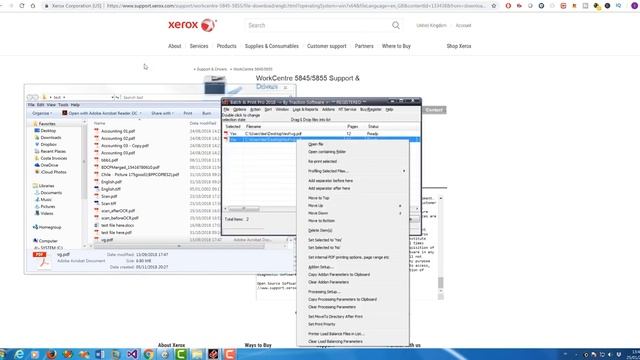Open the Share with dropdown in Explorer
Screen dimensions: 640x360
[x=162, y=113]
